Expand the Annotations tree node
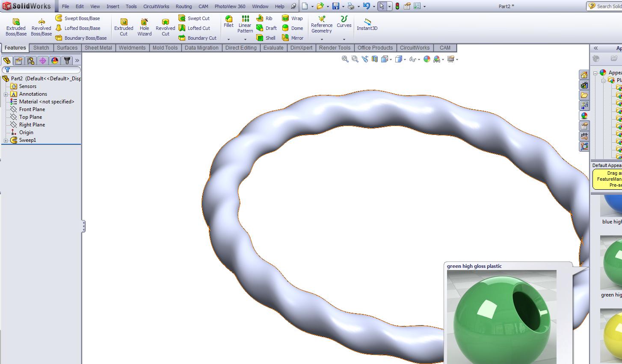Image resolution: width=622 pixels, height=364 pixels. (6, 94)
